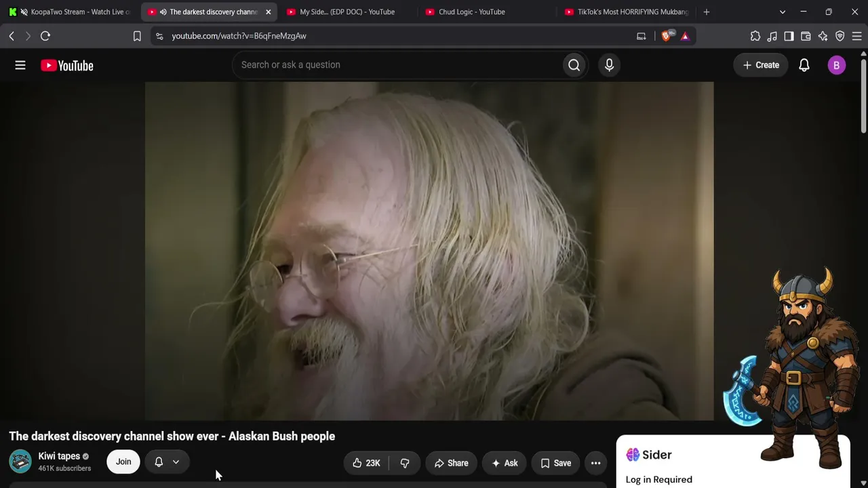Open YouTube notifications bell
This screenshot has height=488, width=868.
point(804,65)
